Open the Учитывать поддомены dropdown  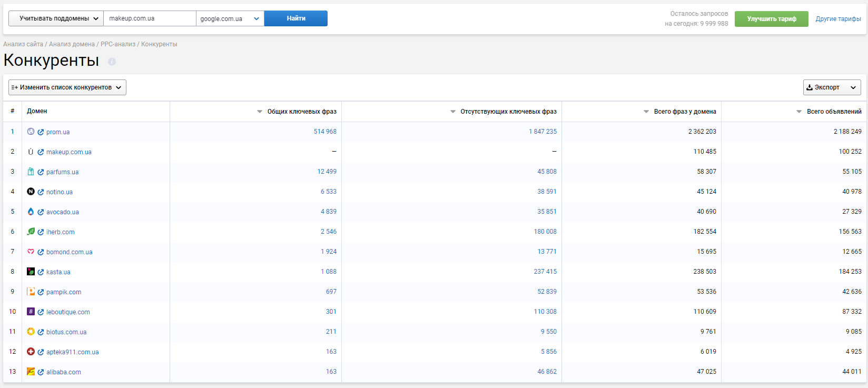56,18
